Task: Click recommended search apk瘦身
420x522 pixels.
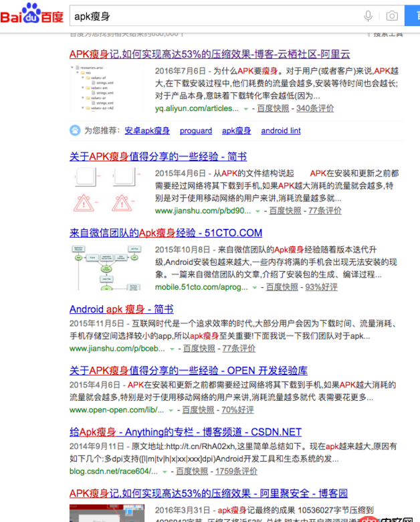Action: (x=236, y=130)
